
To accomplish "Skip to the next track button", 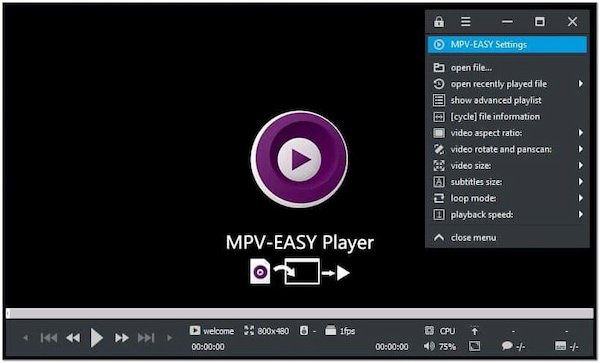I will pyautogui.click(x=146, y=338).
